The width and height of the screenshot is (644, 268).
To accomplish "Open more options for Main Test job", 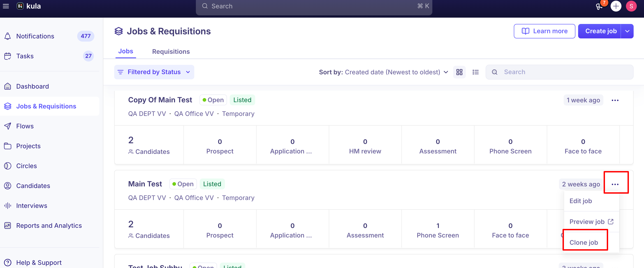I will [615, 184].
